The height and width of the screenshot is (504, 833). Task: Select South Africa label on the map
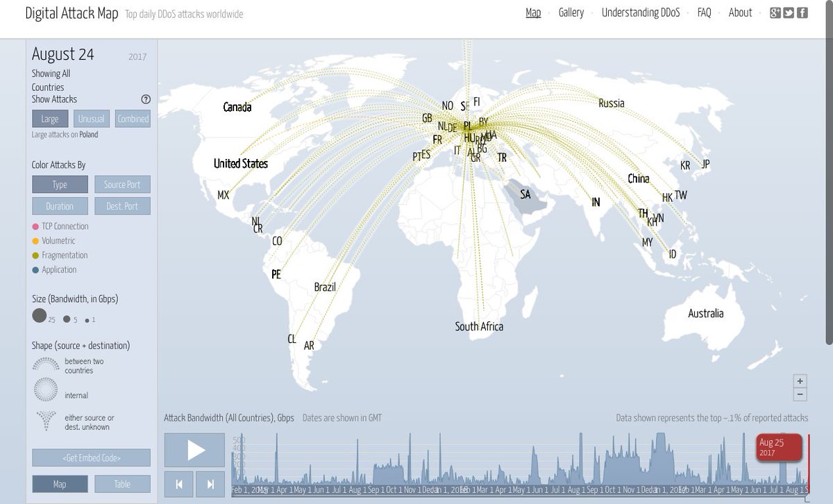pyautogui.click(x=479, y=326)
